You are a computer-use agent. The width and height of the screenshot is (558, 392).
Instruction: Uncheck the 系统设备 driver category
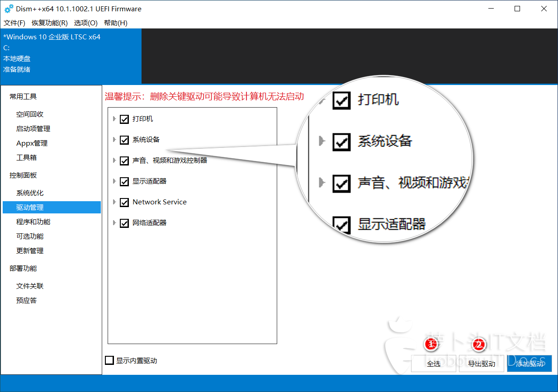(x=124, y=140)
